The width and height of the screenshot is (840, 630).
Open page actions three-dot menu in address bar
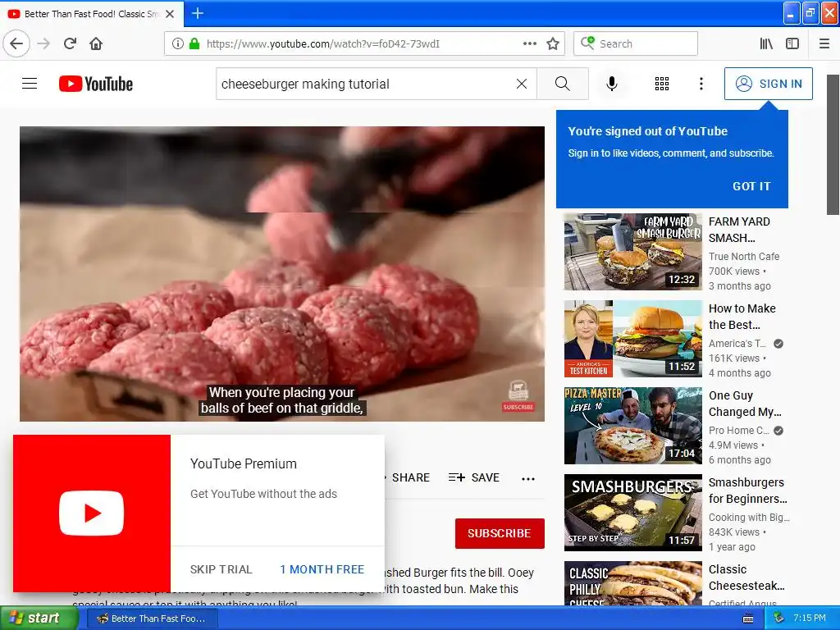coord(530,43)
